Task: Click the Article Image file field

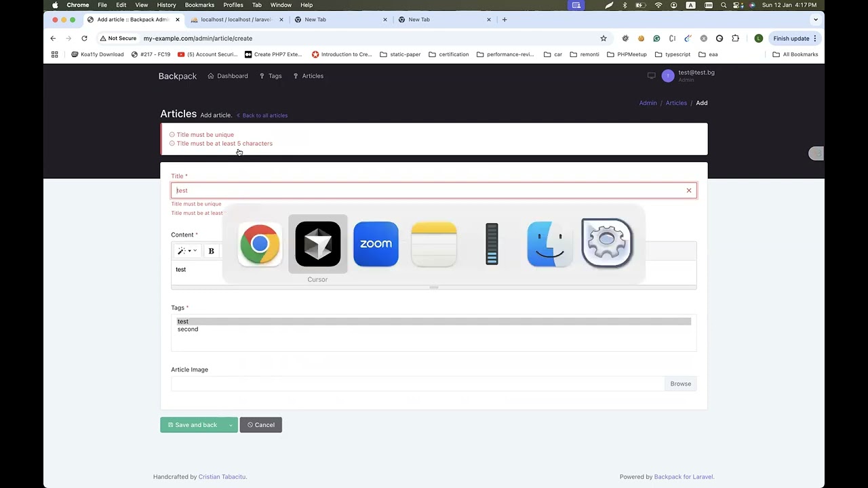Action: click(x=418, y=384)
